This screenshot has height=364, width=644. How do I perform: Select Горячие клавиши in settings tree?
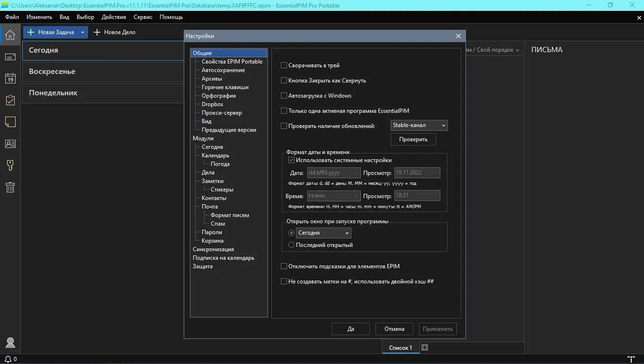225,87
